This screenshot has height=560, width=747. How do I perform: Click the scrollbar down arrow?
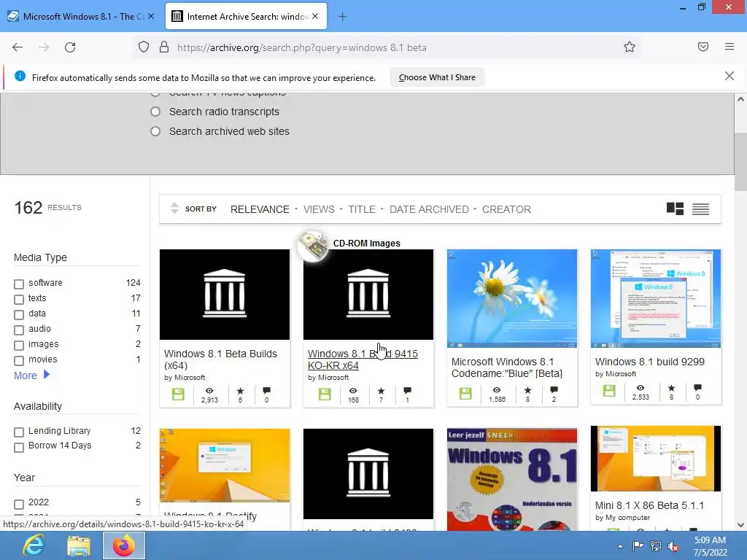[x=740, y=525]
